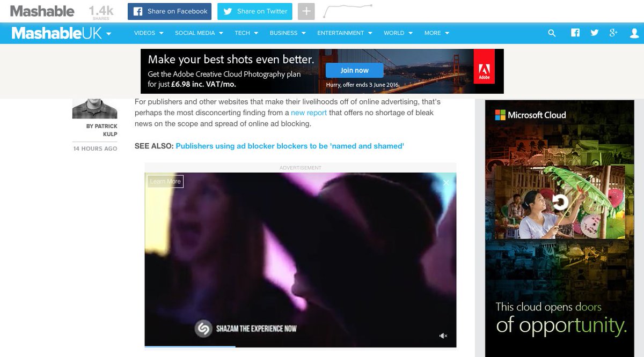Expand the World menu
This screenshot has width=644, height=357.
point(398,33)
